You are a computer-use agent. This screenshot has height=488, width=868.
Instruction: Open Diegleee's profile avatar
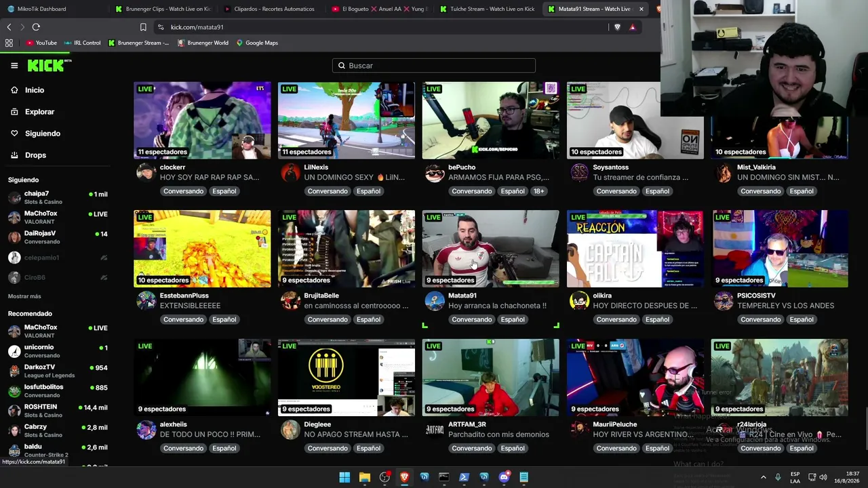tap(290, 430)
